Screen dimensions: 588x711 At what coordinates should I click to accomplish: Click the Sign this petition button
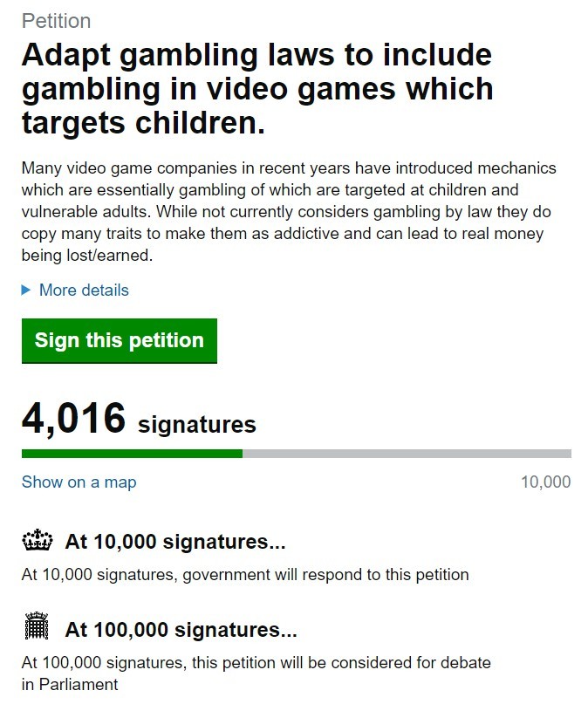[120, 340]
